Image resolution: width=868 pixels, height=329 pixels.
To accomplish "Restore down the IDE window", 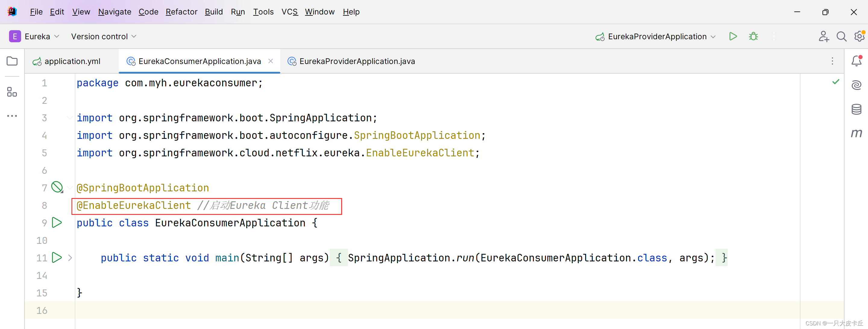I will 825,12.
